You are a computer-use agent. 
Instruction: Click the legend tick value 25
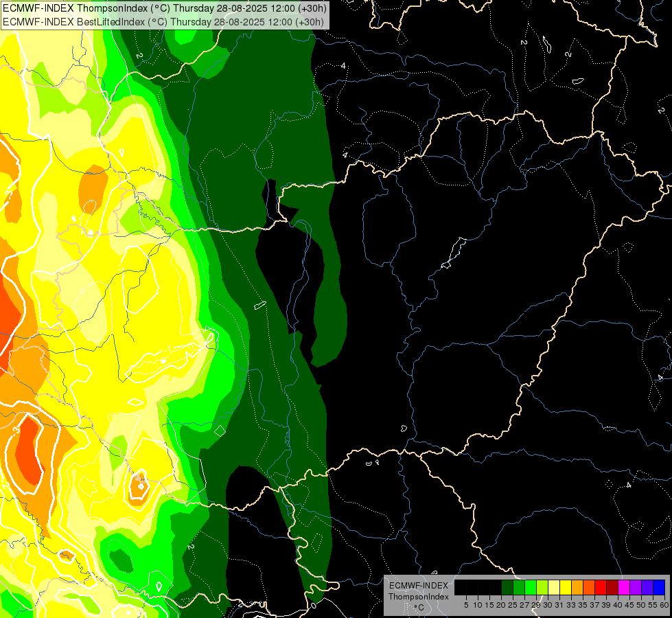coord(513,605)
